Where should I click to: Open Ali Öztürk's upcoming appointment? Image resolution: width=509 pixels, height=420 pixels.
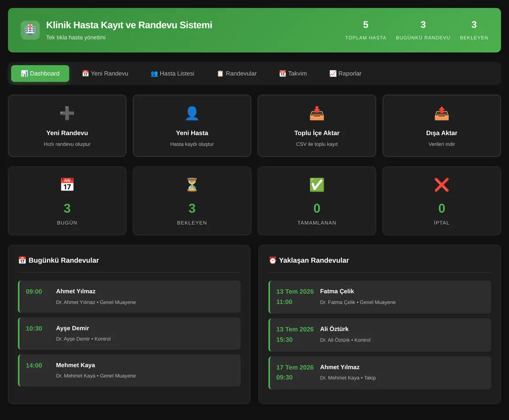pyautogui.click(x=380, y=335)
